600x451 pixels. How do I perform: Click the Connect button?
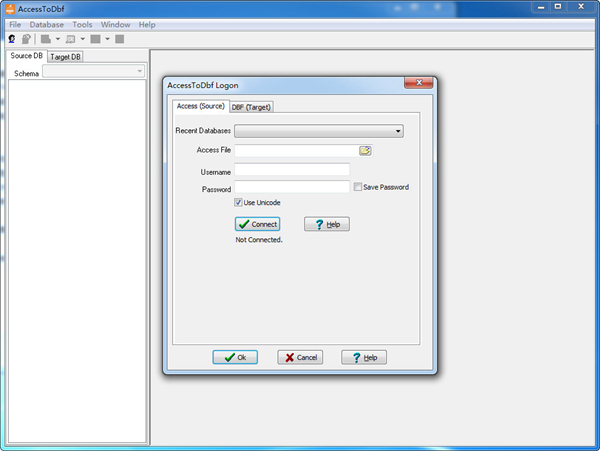pos(258,224)
